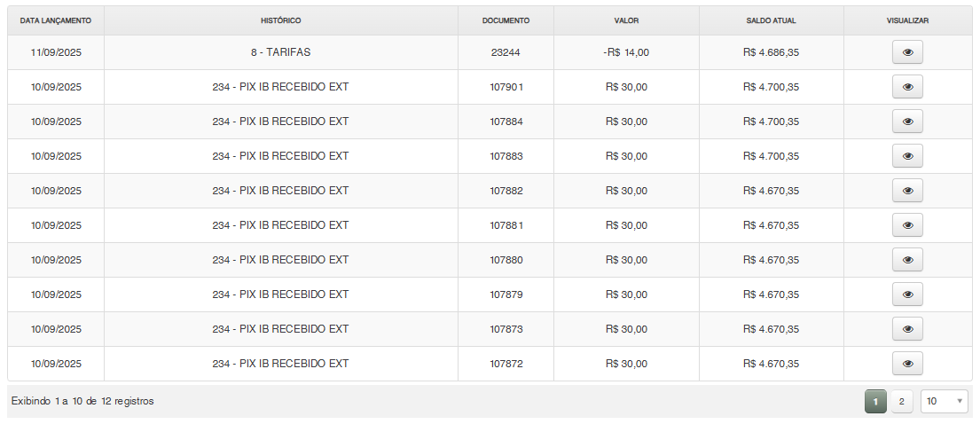
Task: View entry for document 107880
Action: coord(907,260)
